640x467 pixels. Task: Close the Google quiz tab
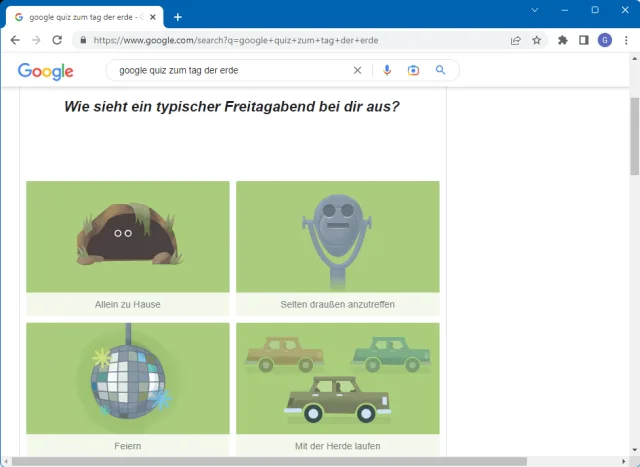pos(153,17)
